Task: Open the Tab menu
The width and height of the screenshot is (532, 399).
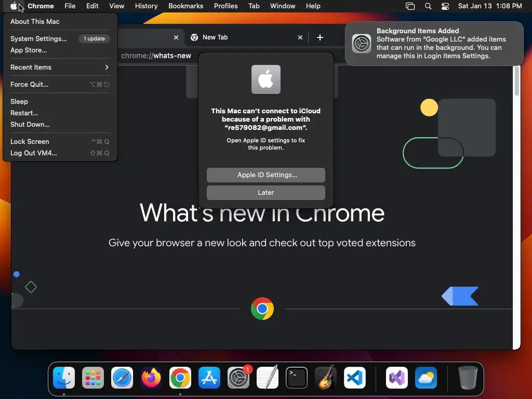Action: (x=254, y=6)
